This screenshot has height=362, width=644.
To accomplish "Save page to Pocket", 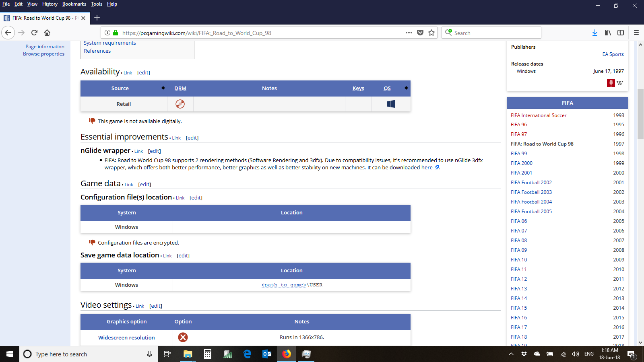I will 420,33.
